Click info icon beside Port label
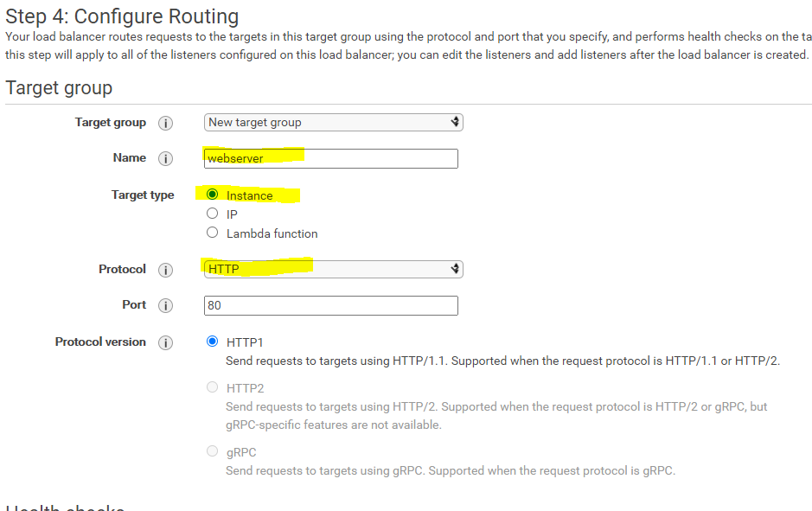Image resolution: width=812 pixels, height=511 pixels. [x=165, y=305]
